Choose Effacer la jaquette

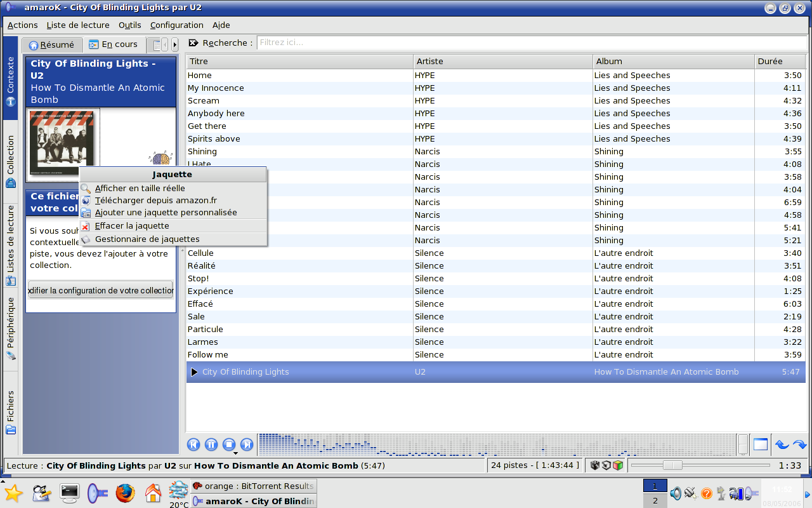coord(173,226)
